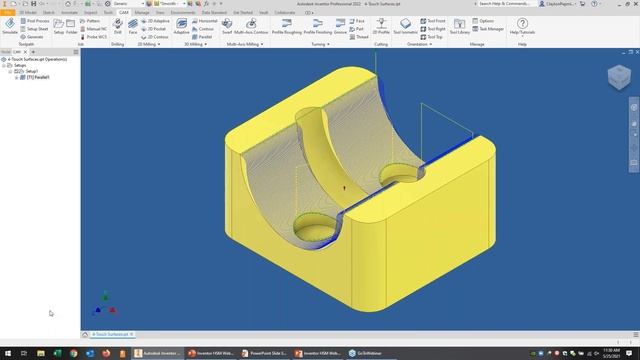
Task: Open the File tab
Action: pos(7,13)
